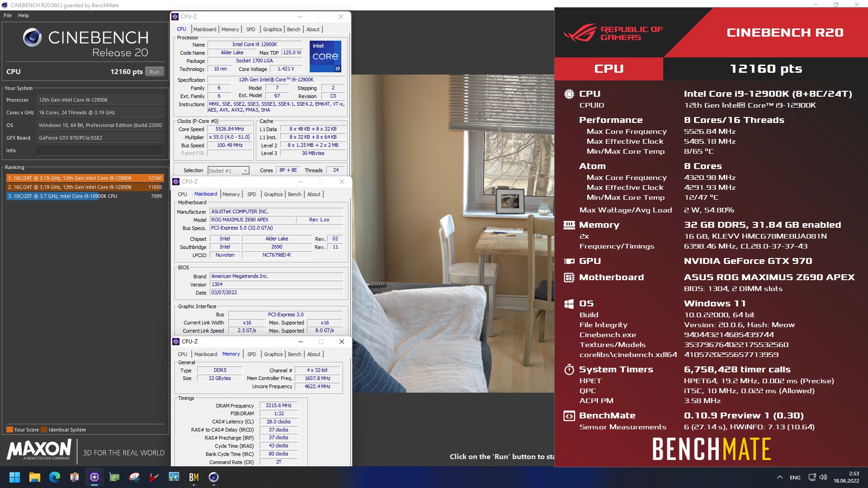Select the first ranking entry scoring 12160
Image resolution: width=868 pixels, height=488 pixels.
(85, 178)
